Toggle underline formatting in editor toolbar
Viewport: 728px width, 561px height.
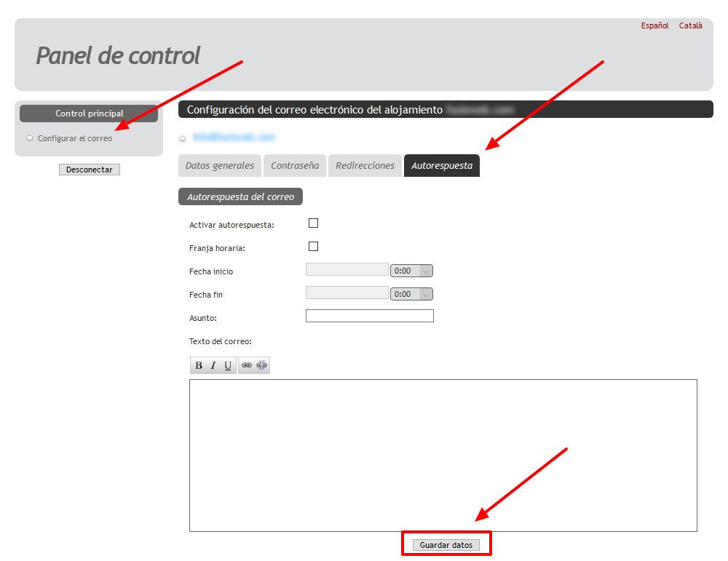(228, 365)
